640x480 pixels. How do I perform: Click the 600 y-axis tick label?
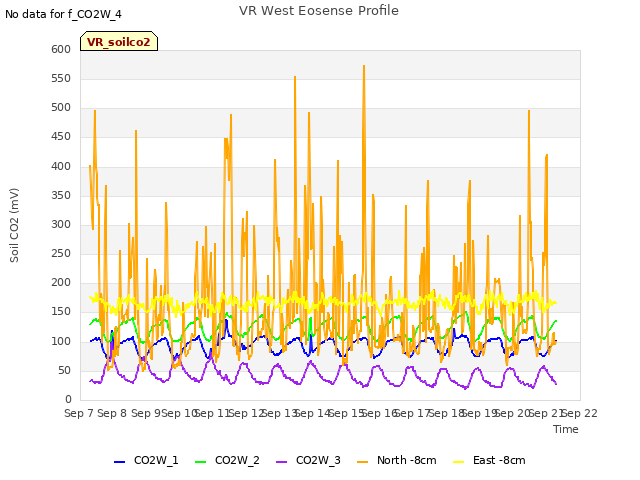click(x=61, y=49)
